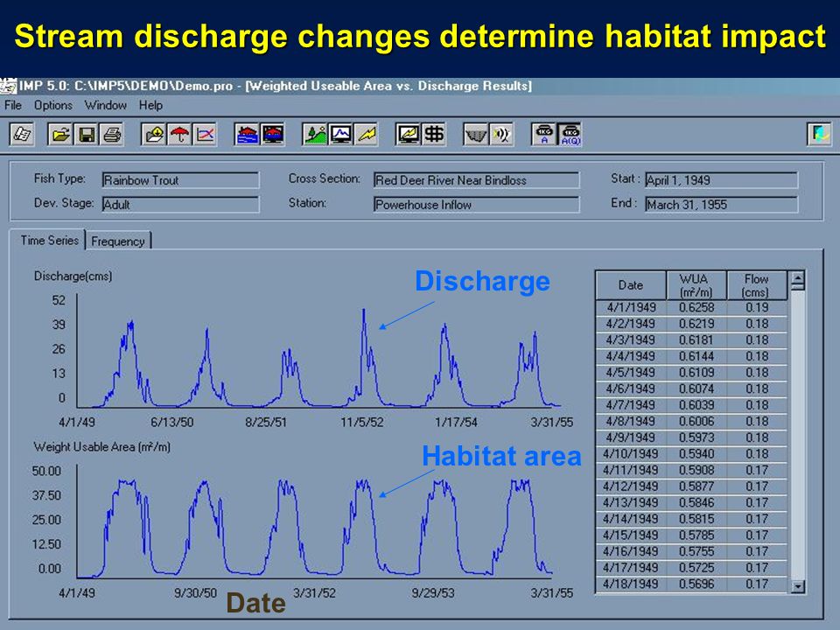Click the floppy disk save icon
This screenshot has width=840, height=630.
point(87,134)
